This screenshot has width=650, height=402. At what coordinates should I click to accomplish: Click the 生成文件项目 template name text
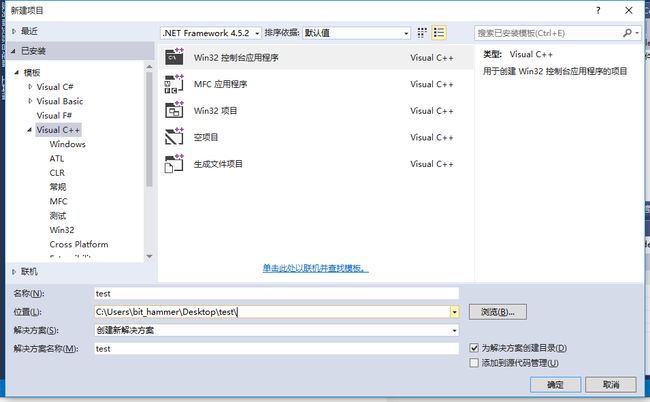coord(218,164)
